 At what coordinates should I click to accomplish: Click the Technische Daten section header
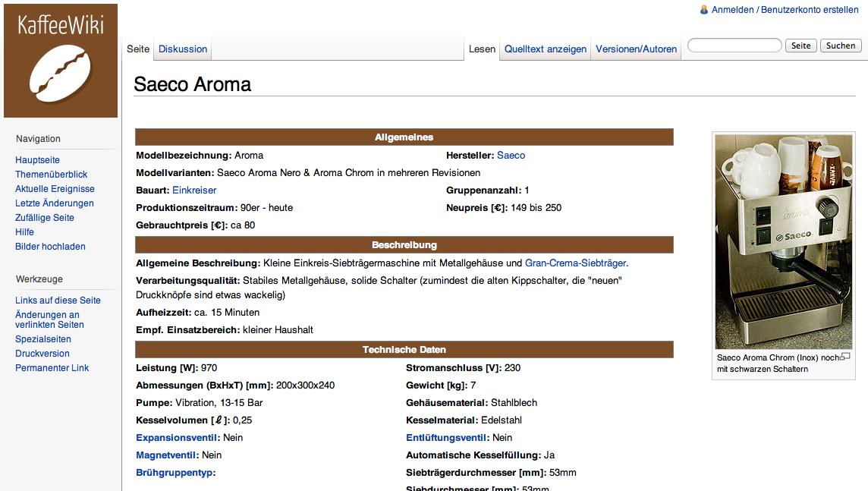pos(404,350)
